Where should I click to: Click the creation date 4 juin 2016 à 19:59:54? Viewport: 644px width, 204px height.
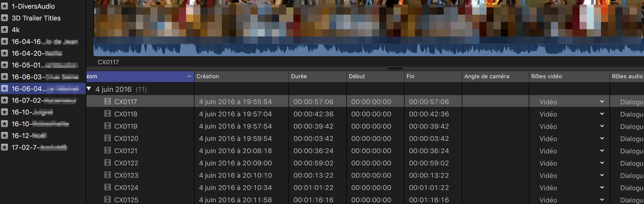pyautogui.click(x=235, y=139)
